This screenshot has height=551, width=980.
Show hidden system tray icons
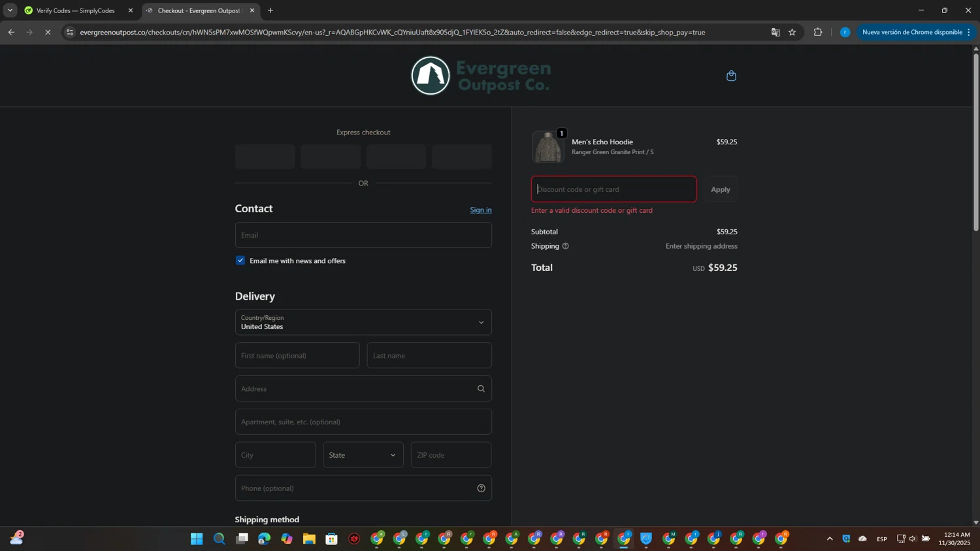pyautogui.click(x=830, y=539)
